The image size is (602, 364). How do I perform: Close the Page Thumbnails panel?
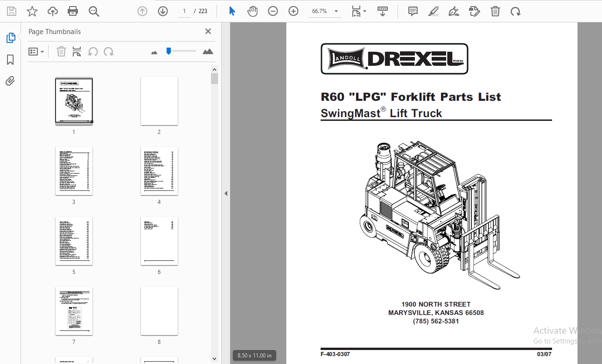[208, 31]
